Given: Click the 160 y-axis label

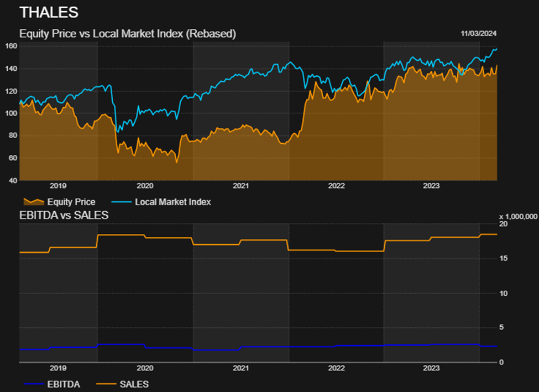Looking at the screenshot, I should click(x=11, y=46).
